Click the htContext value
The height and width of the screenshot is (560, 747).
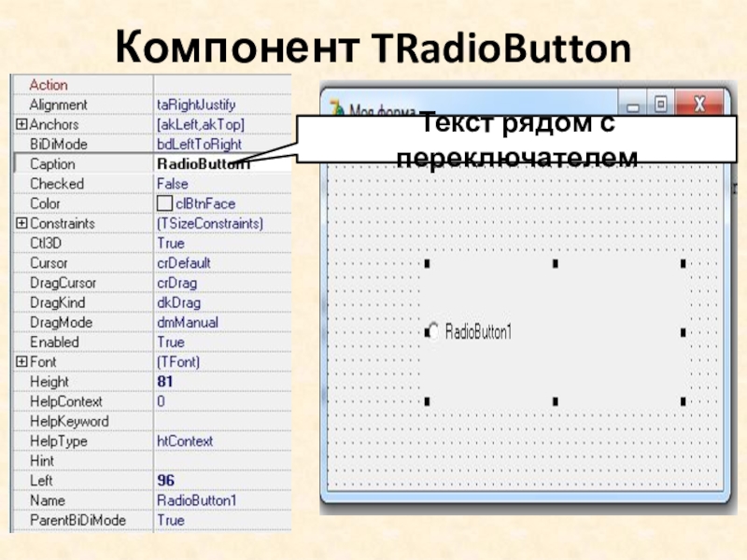[x=185, y=441]
